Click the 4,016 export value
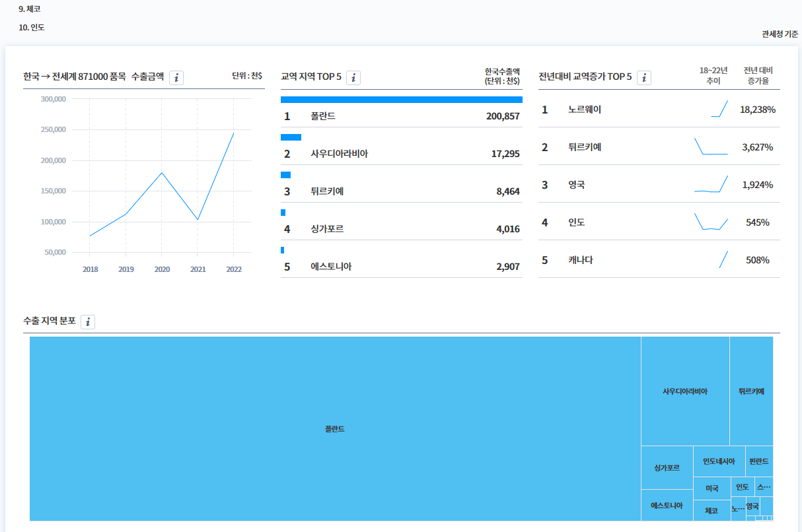The image size is (802, 532). pyautogui.click(x=508, y=229)
